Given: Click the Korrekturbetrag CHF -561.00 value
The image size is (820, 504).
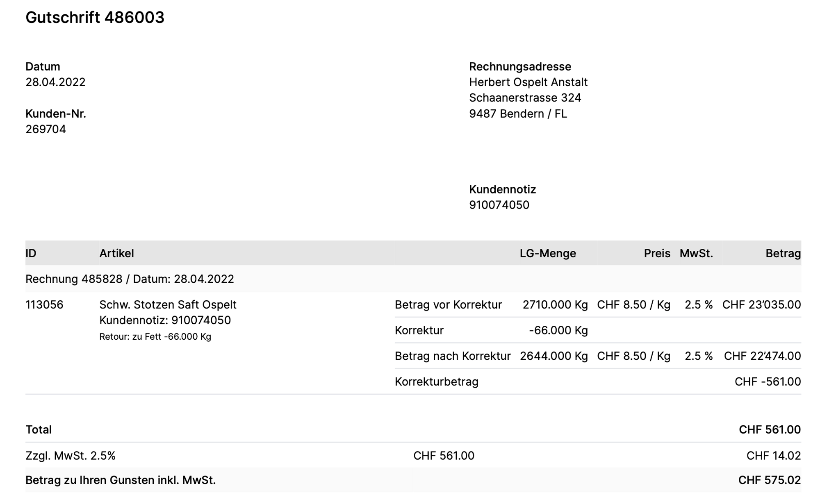Looking at the screenshot, I should click(768, 382).
